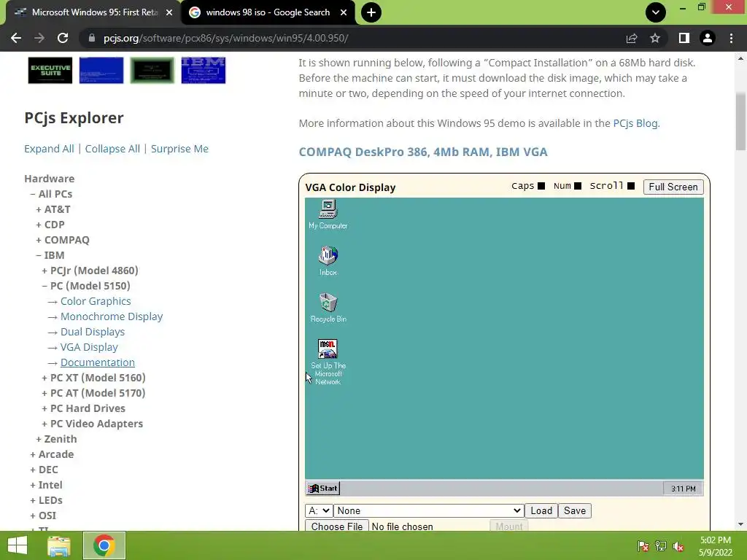Screen dimensions: 747x560
Task: Open Chrome three-dot menu
Action: (x=731, y=38)
